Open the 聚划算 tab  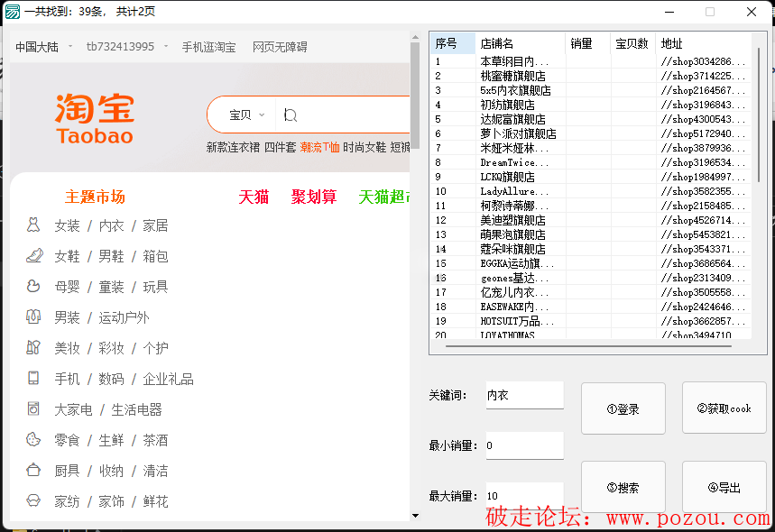click(x=314, y=197)
